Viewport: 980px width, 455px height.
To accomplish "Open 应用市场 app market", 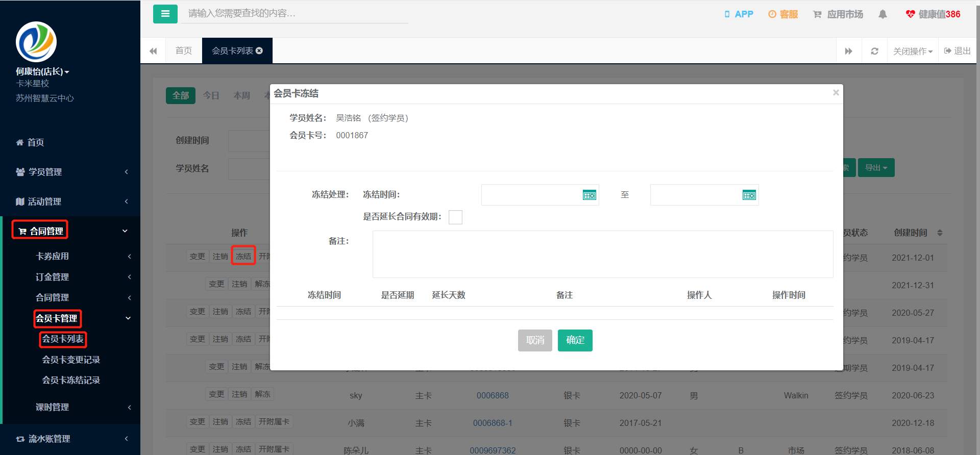I will click(x=838, y=14).
